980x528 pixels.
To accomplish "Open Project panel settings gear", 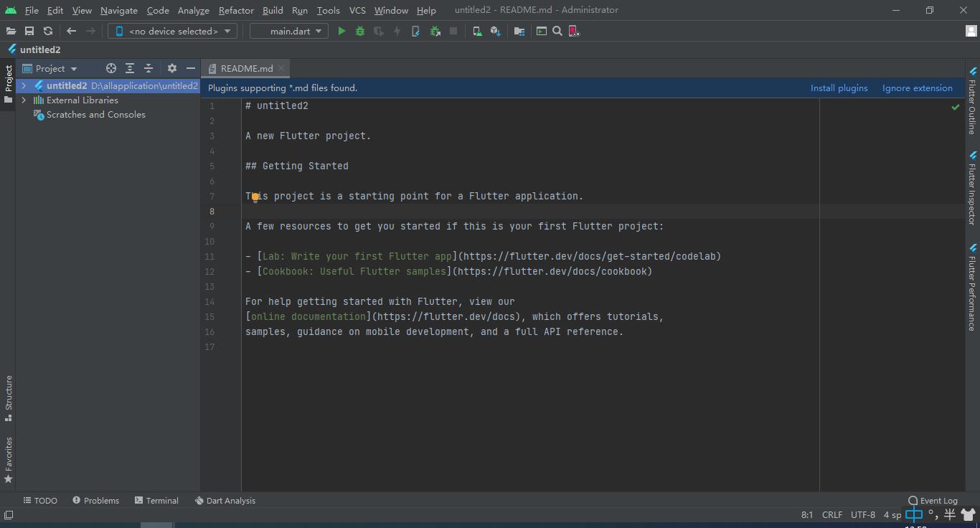I will [x=172, y=68].
